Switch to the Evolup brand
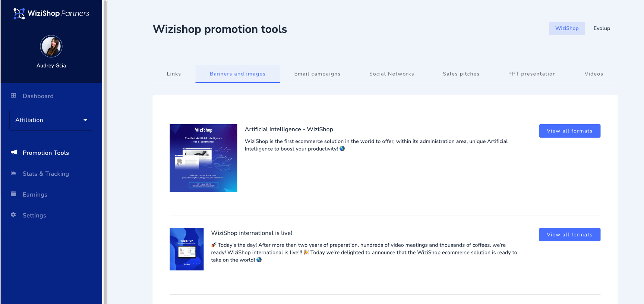The image size is (644, 304). pyautogui.click(x=602, y=28)
